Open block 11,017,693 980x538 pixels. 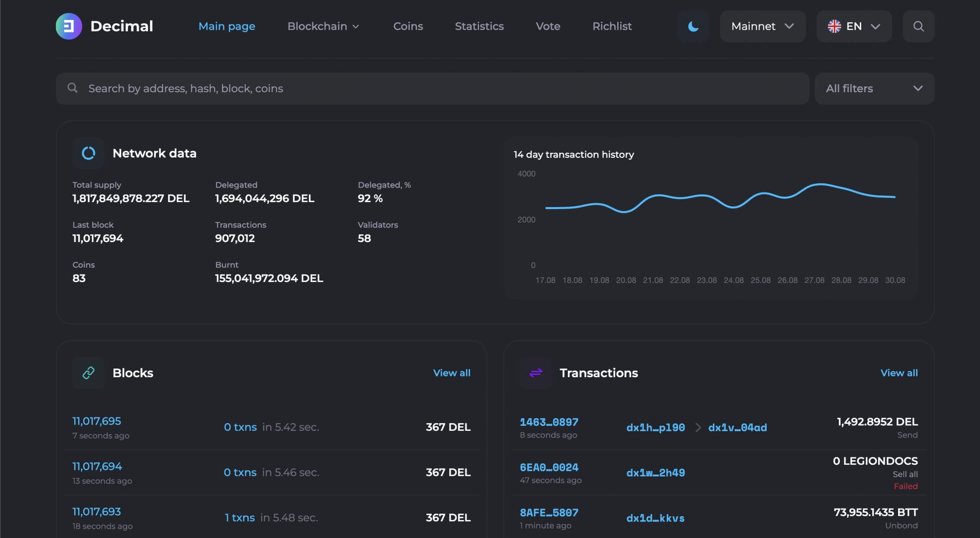96,511
